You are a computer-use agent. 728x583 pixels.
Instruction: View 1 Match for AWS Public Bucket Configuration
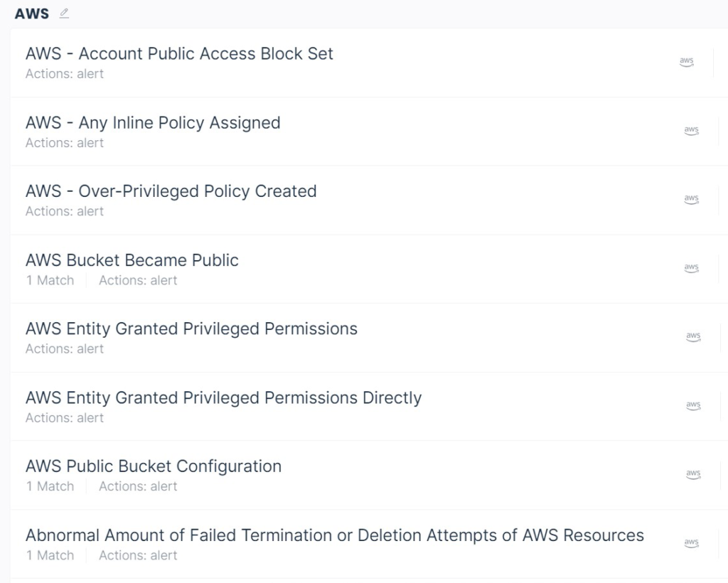(50, 486)
